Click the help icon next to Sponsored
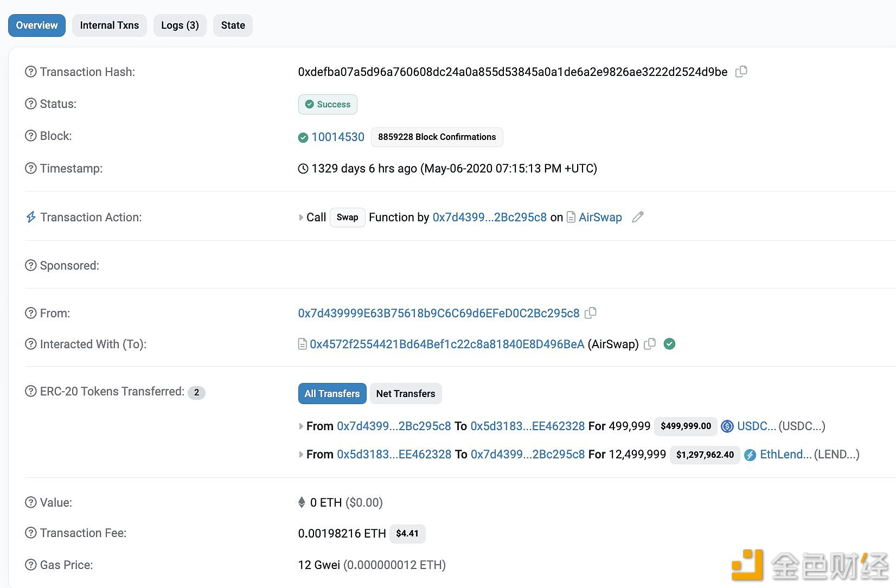Screen dimensions: 896x588 [x=31, y=265]
